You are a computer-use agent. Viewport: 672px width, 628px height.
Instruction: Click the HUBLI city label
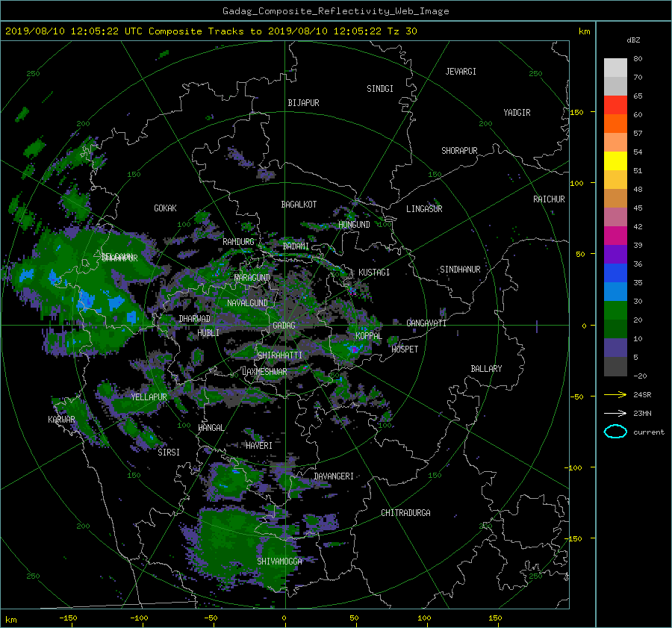pyautogui.click(x=208, y=333)
